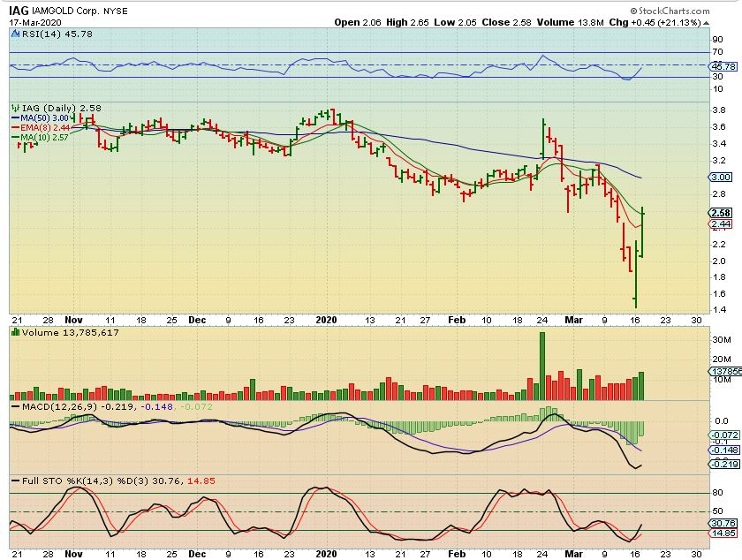
Task: Click the 3.00 MA(50) price tag on axis
Action: [x=721, y=177]
